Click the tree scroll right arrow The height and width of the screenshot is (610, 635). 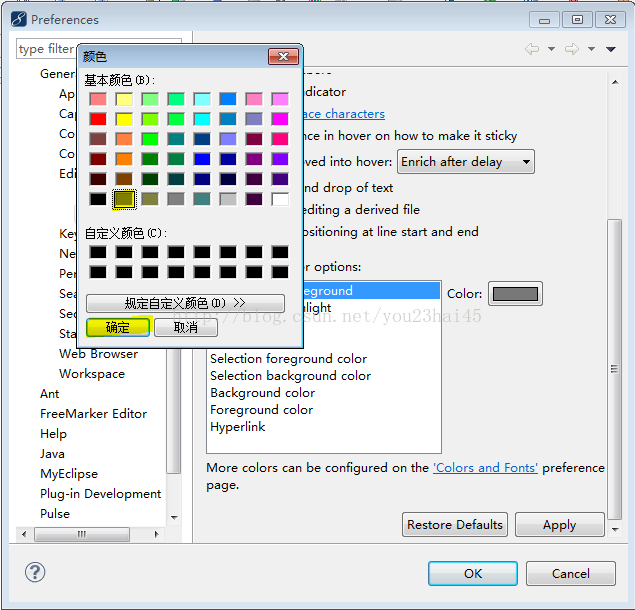(156, 534)
